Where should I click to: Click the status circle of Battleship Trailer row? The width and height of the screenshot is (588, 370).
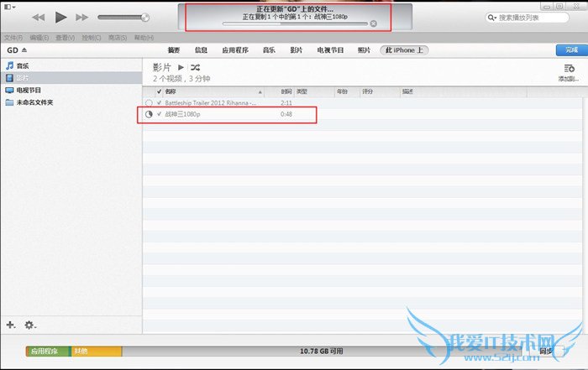pos(149,103)
